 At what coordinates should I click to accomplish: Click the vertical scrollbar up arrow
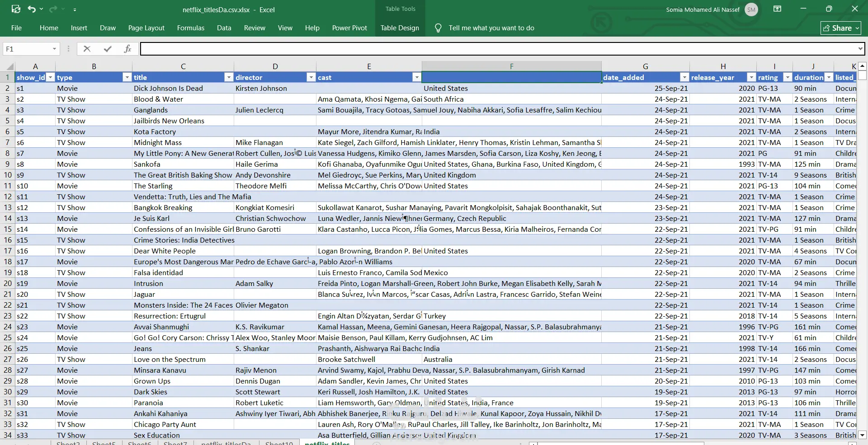coord(862,66)
